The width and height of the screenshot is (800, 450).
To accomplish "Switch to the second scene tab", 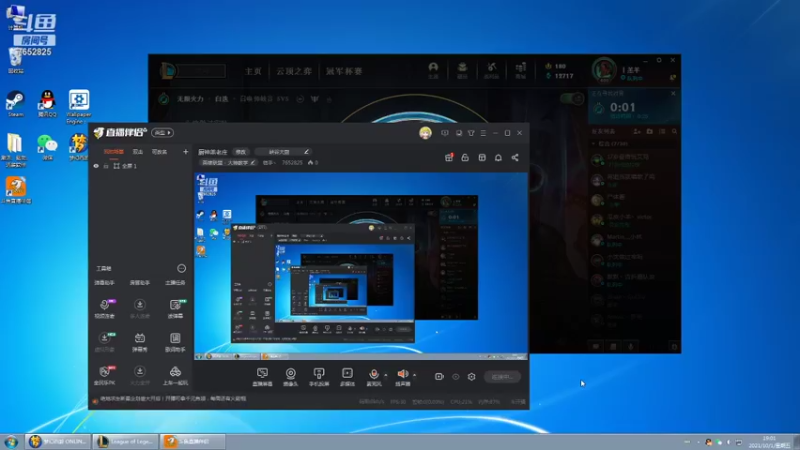I will click(138, 152).
